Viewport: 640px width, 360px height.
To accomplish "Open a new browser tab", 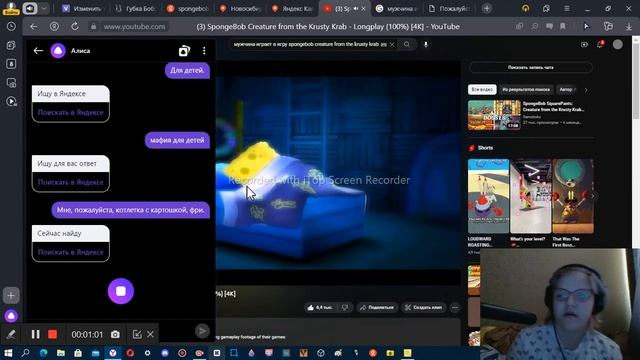I will [487, 9].
